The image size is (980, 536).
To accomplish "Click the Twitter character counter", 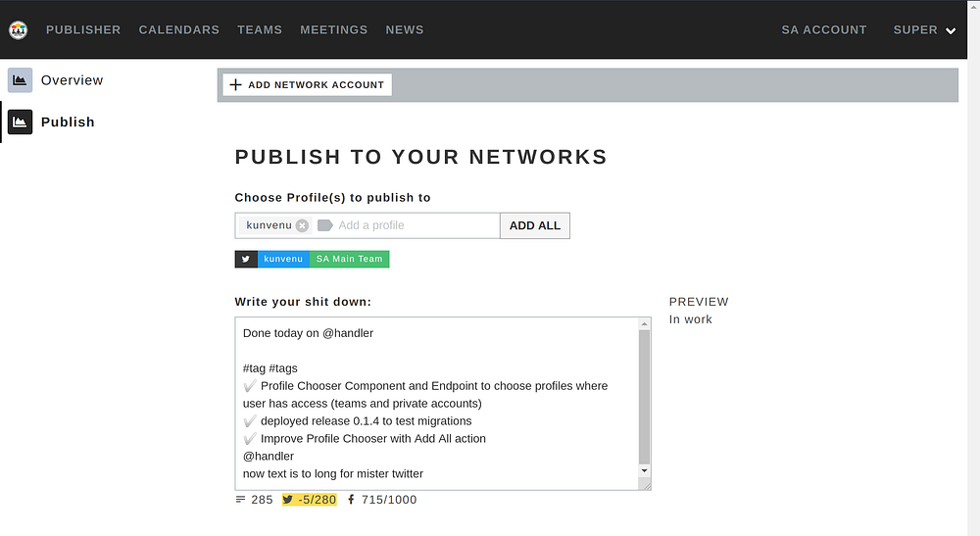I will coord(309,500).
